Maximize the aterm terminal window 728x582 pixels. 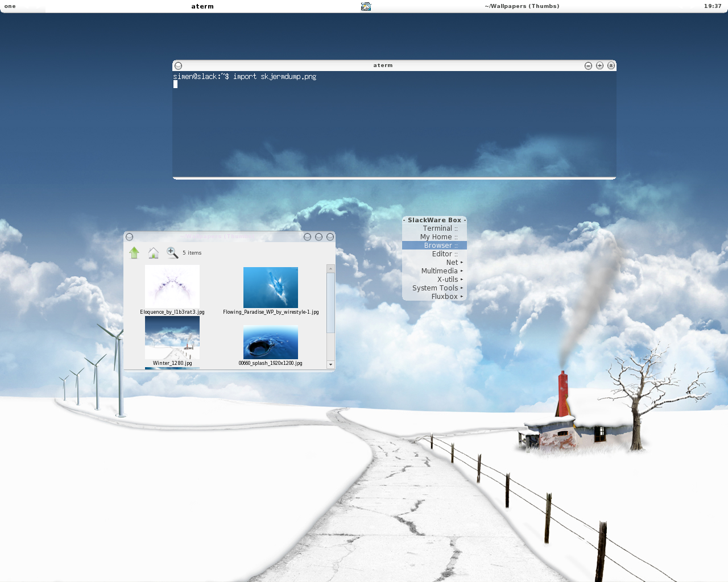pyautogui.click(x=599, y=65)
